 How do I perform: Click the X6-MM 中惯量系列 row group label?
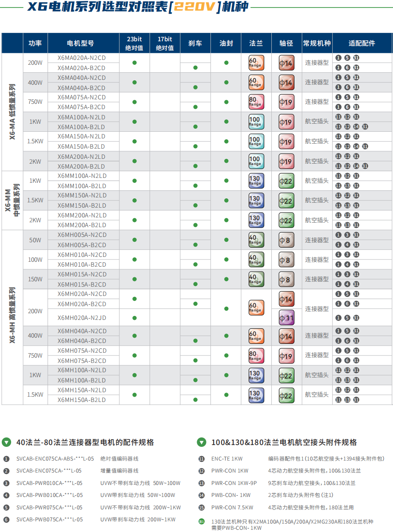point(12,200)
